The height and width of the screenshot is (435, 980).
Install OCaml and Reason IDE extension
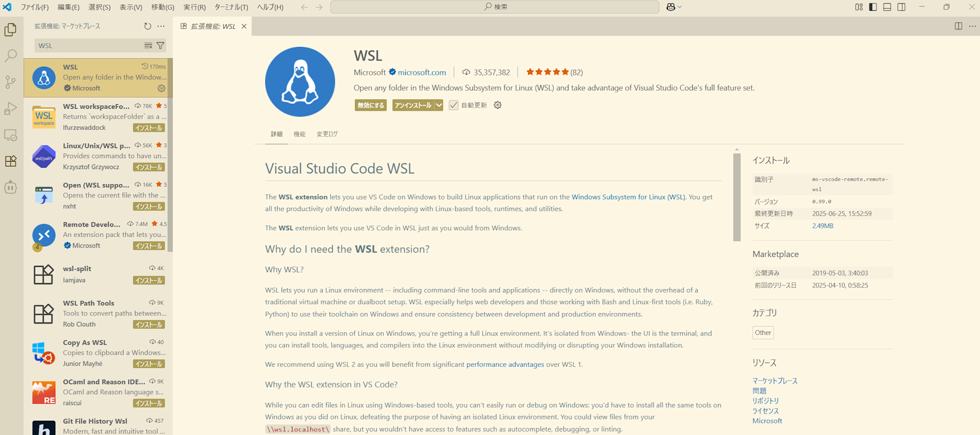(x=149, y=404)
